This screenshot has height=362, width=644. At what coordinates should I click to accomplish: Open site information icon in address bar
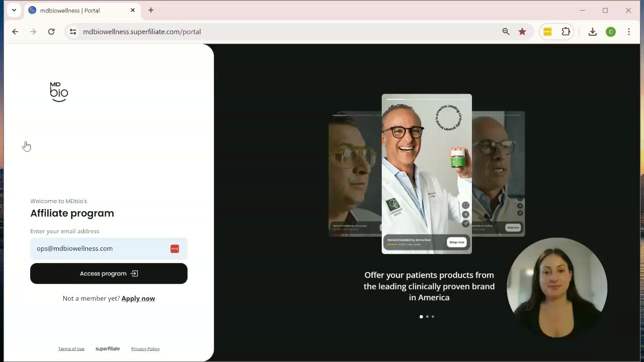pos(73,32)
